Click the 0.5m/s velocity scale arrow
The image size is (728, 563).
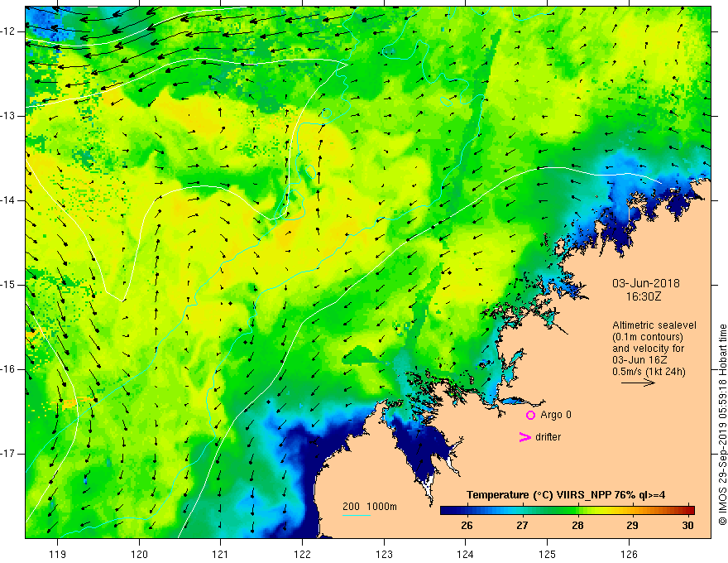[638, 383]
